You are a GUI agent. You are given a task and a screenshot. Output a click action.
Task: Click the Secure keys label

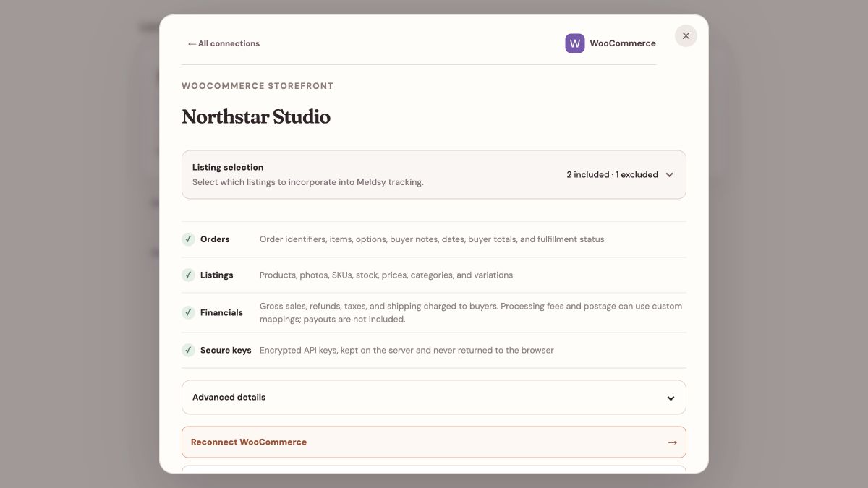click(226, 351)
